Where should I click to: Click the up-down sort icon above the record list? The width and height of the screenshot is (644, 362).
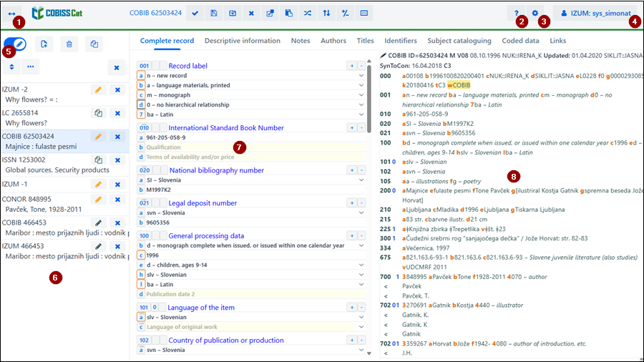tap(11, 67)
